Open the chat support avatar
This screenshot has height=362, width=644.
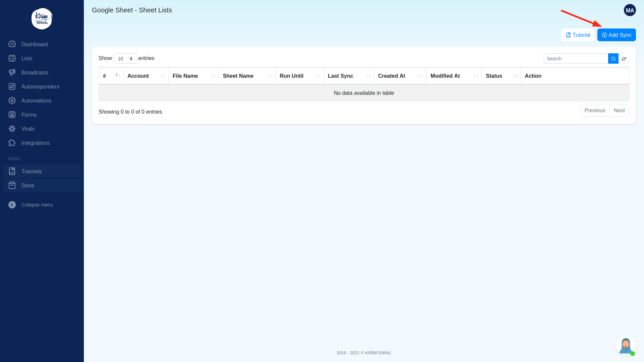click(626, 346)
